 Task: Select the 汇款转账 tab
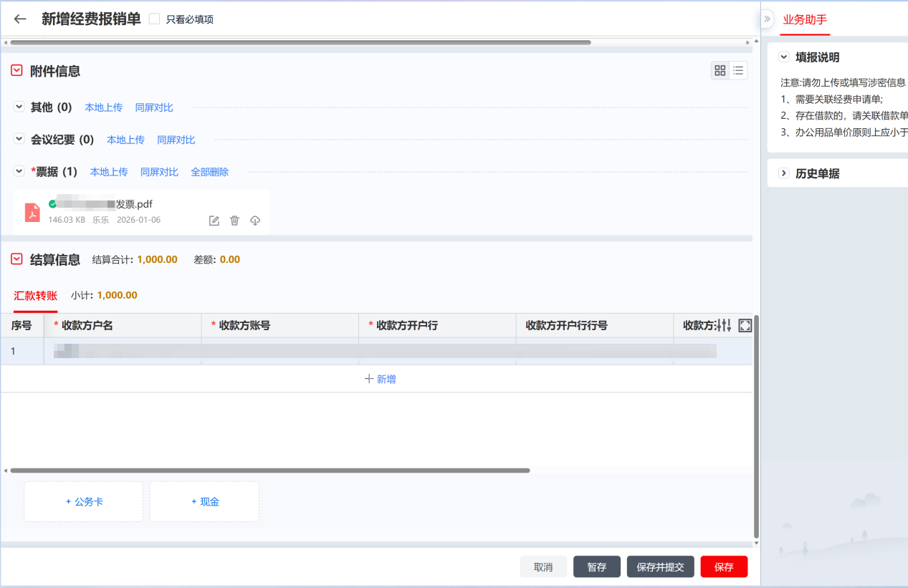pyautogui.click(x=35, y=295)
